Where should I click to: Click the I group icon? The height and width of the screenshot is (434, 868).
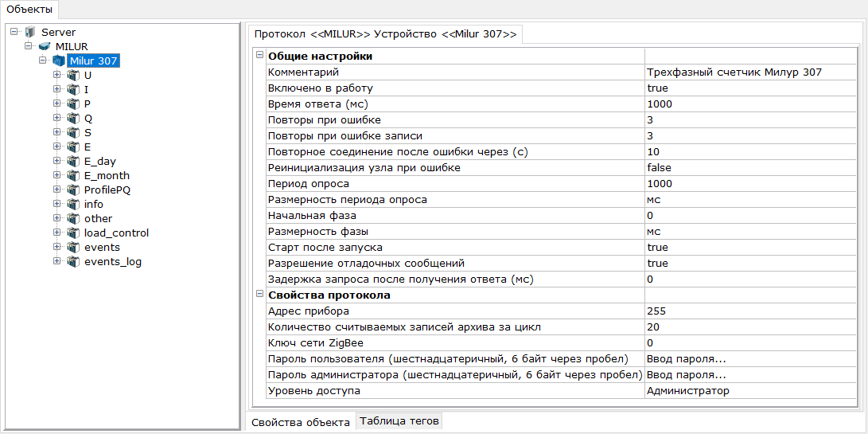[x=73, y=89]
